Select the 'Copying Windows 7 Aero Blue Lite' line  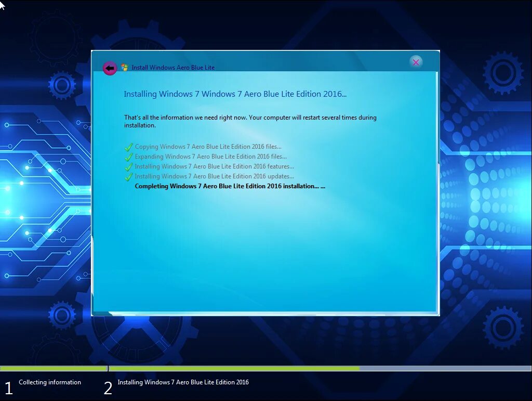(x=208, y=147)
